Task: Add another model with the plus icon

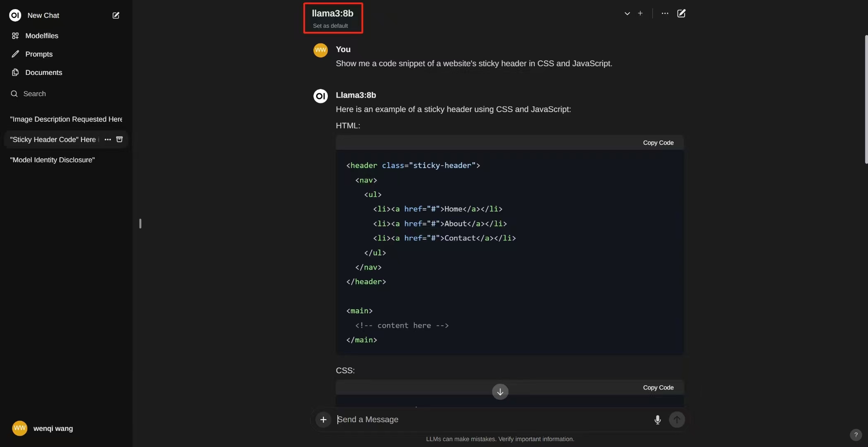Action: pyautogui.click(x=640, y=13)
